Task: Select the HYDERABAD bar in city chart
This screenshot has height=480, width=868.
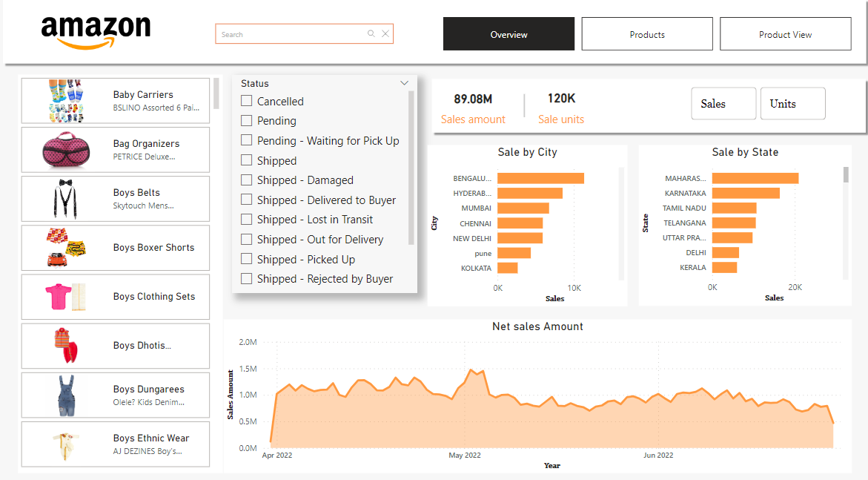Action: (x=530, y=193)
